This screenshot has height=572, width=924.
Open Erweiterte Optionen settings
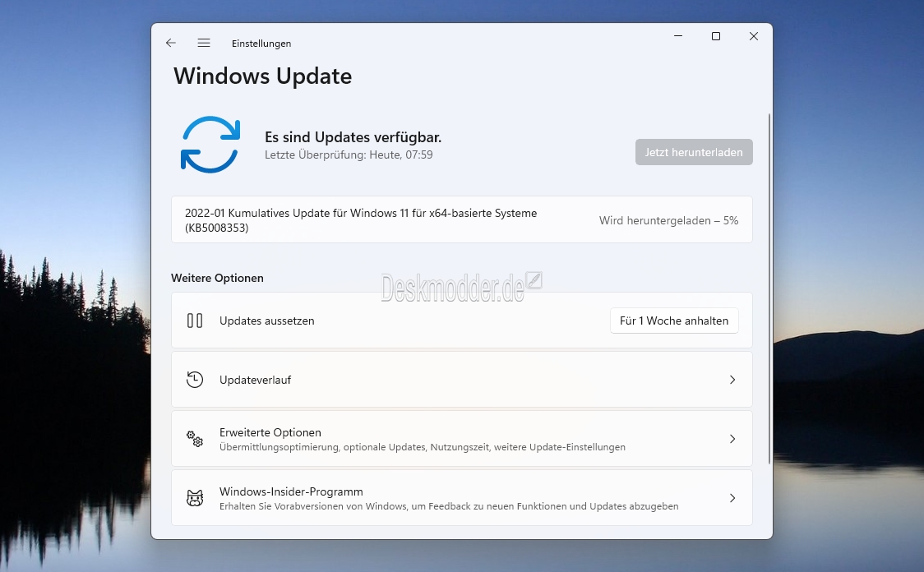coord(461,439)
